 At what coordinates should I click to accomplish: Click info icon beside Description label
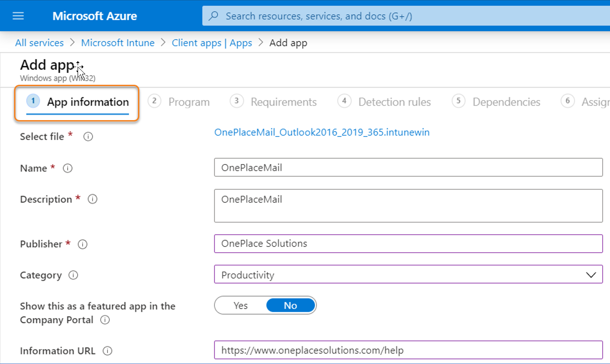click(x=93, y=199)
